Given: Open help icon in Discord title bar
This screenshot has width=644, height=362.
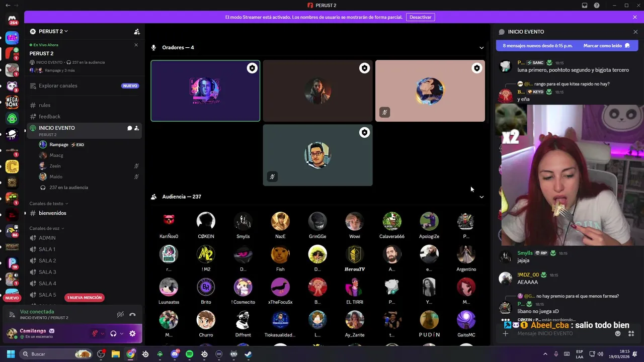Looking at the screenshot, I should click(597, 6).
